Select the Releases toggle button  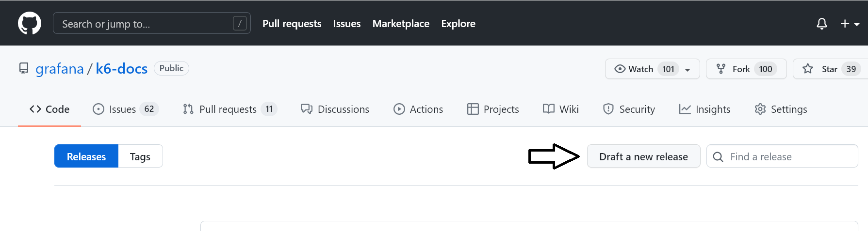click(86, 156)
